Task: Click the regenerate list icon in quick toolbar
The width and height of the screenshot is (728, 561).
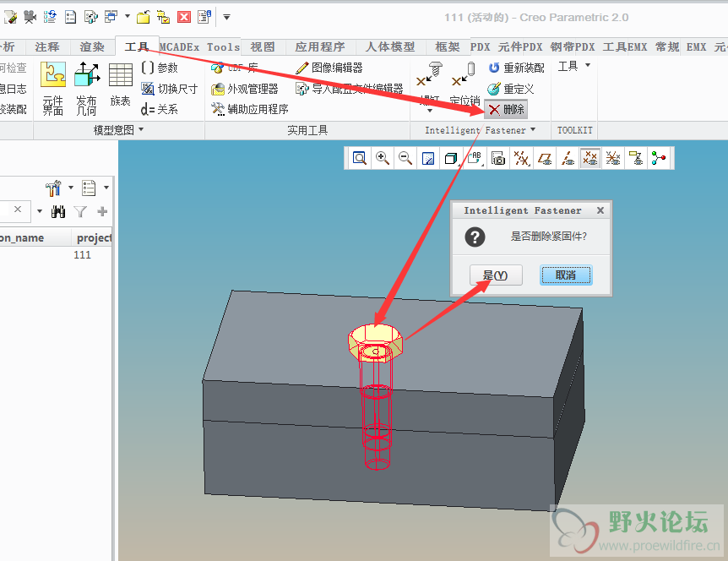Action: click(x=50, y=17)
